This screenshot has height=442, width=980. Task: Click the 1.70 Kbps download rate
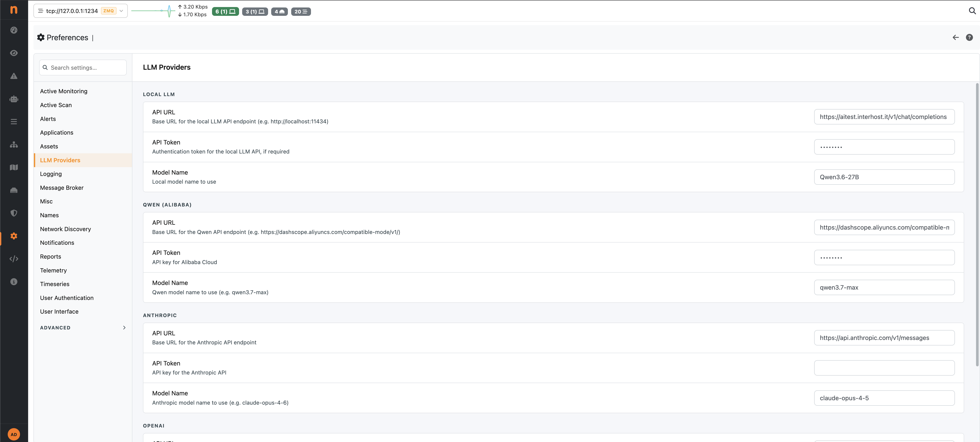192,15
